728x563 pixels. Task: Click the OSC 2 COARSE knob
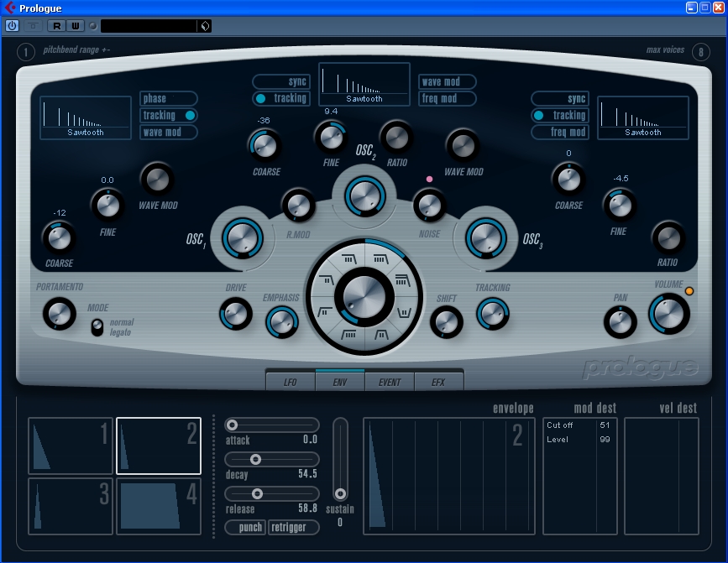[x=264, y=146]
